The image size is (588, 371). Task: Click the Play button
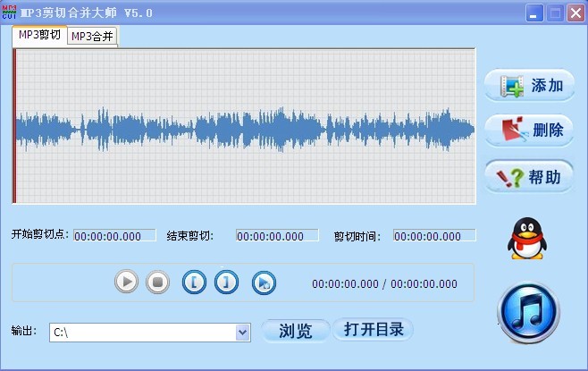[x=126, y=282]
